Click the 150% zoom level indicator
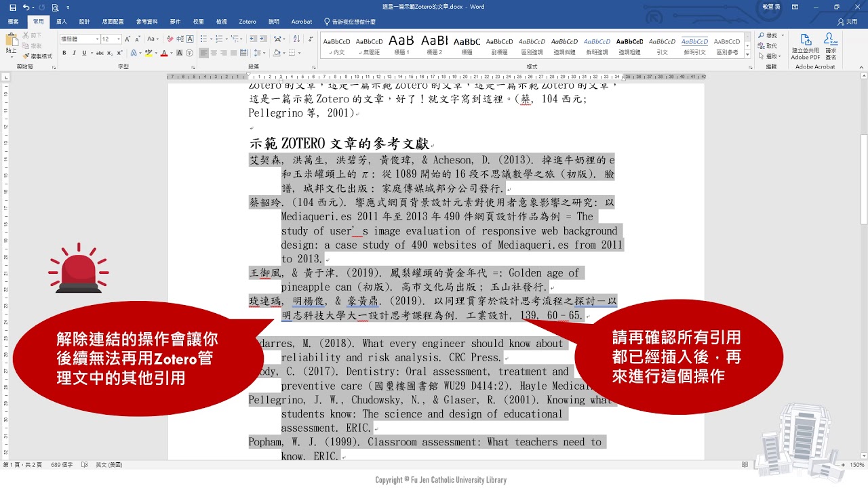The image size is (868, 488). tap(857, 465)
